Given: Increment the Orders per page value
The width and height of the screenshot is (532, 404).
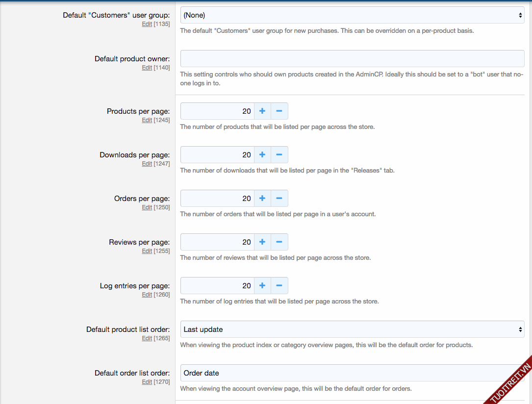Looking at the screenshot, I should pyautogui.click(x=262, y=199).
